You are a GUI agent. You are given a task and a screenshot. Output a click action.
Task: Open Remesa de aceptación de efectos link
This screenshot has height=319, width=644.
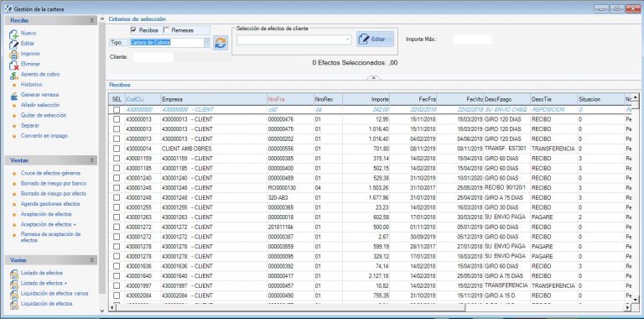coord(50,238)
